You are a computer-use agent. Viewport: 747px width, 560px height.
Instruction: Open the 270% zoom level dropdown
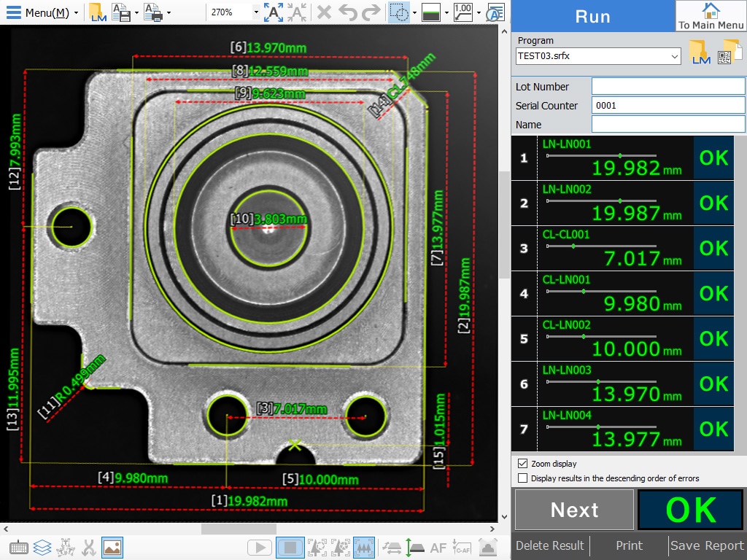[255, 12]
